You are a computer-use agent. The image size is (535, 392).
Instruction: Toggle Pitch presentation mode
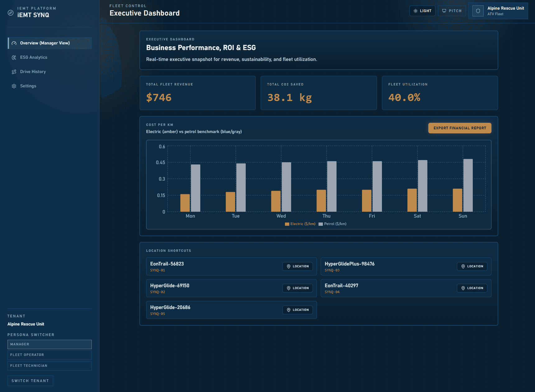coord(452,11)
